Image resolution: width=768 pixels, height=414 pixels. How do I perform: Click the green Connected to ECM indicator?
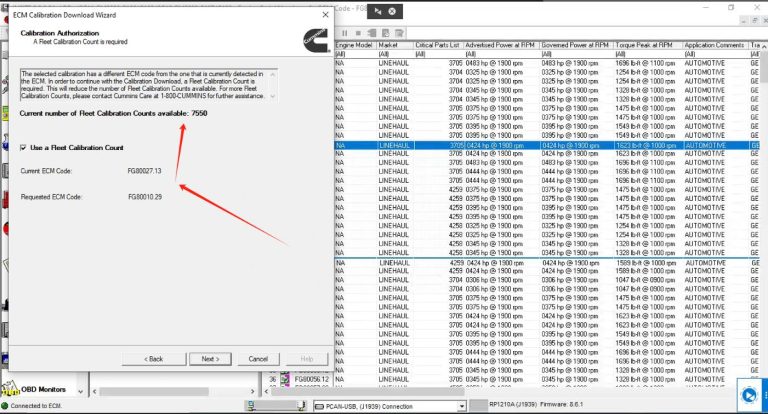click(5, 406)
